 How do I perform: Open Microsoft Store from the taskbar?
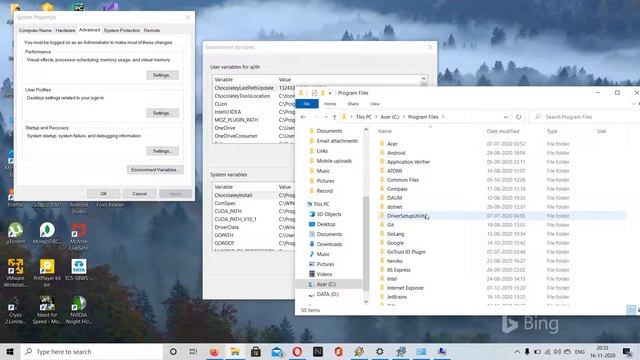[256, 351]
